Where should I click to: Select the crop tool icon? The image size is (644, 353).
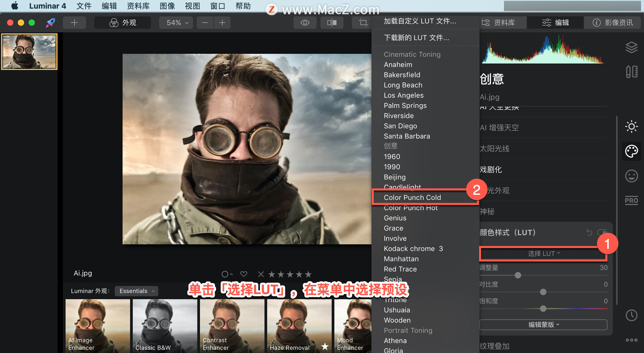pyautogui.click(x=363, y=23)
